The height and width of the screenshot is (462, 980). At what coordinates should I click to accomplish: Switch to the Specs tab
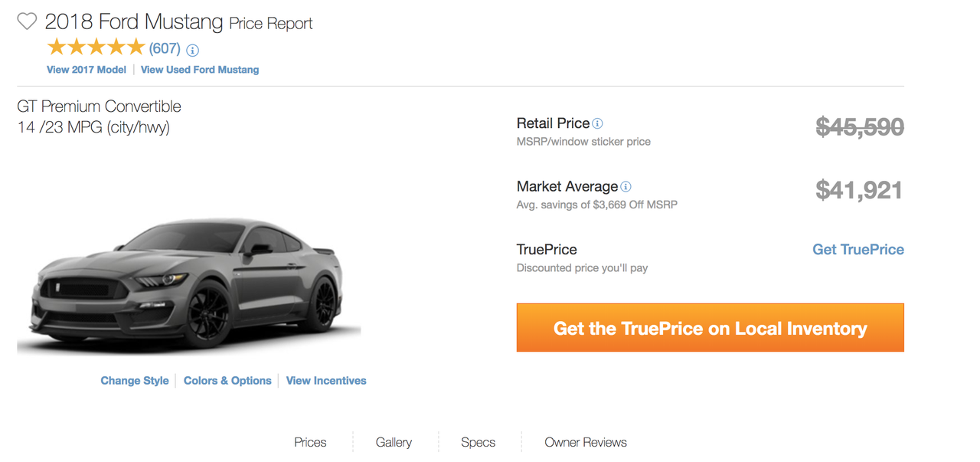pos(478,442)
